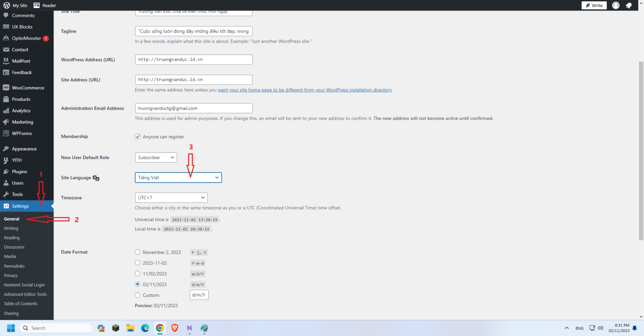
Task: Click the WooCommerce icon in sidebar
Action: coord(6,88)
